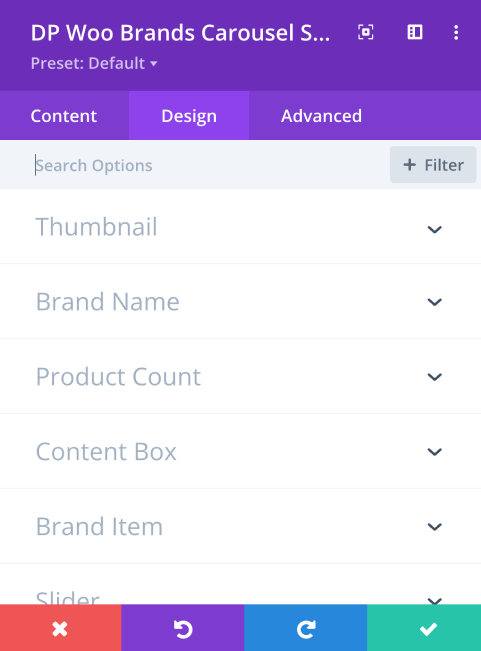Expand the Brand Item chevron
This screenshot has height=651, width=481.
pyautogui.click(x=435, y=526)
